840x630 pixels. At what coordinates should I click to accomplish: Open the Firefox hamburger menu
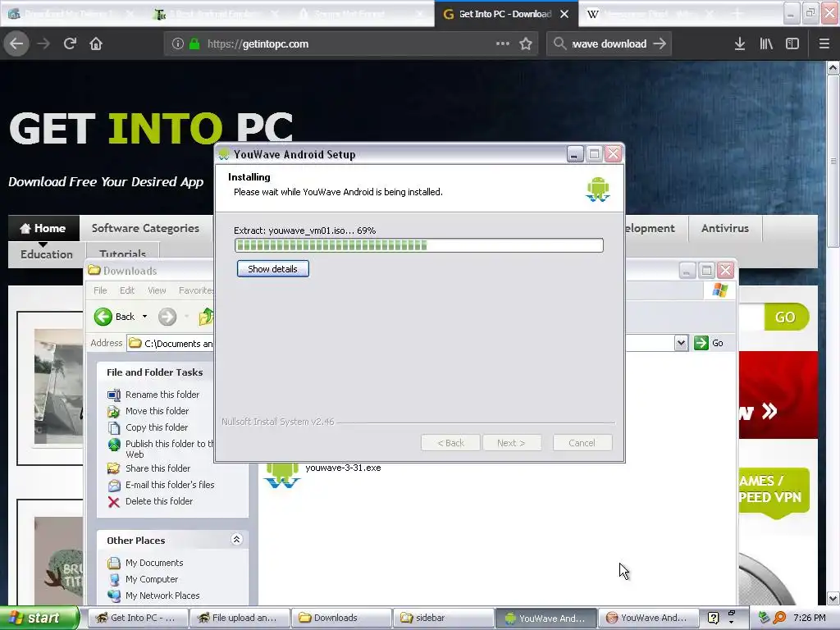824,44
